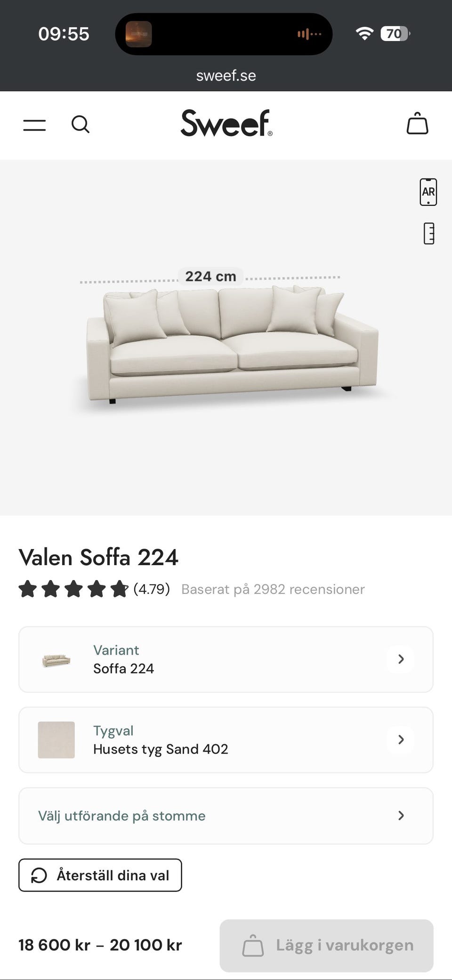452x980 pixels.
Task: Click the five-star rating
Action: tap(73, 589)
